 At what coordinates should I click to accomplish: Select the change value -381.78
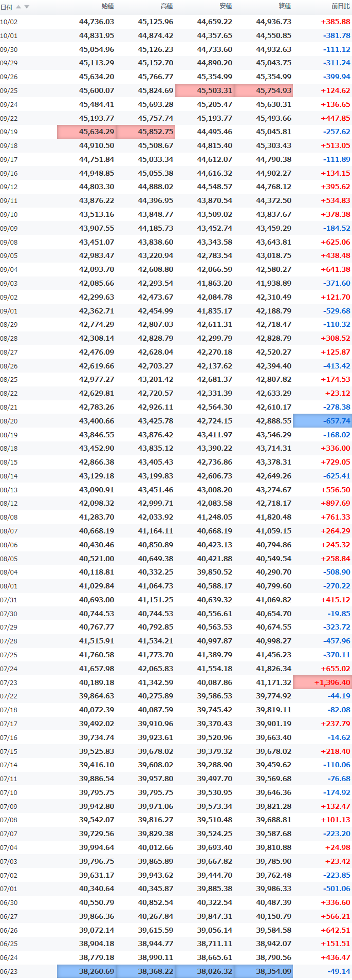click(337, 35)
